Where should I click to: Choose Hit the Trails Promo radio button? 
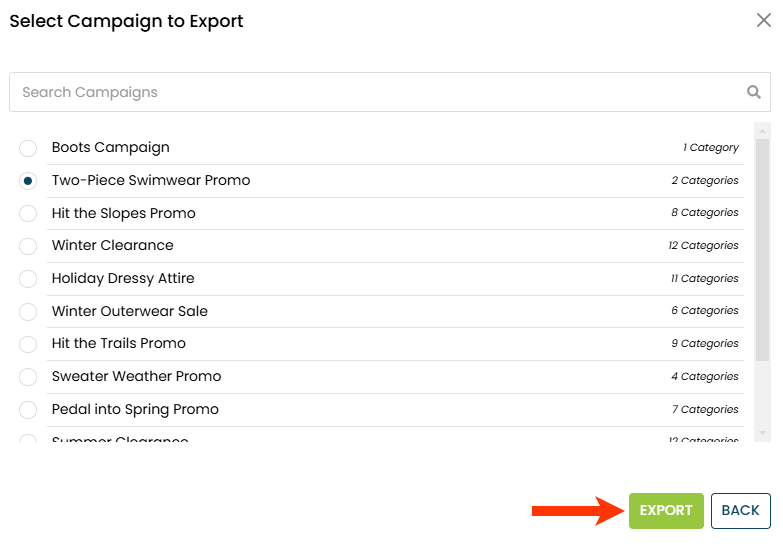pyautogui.click(x=28, y=344)
